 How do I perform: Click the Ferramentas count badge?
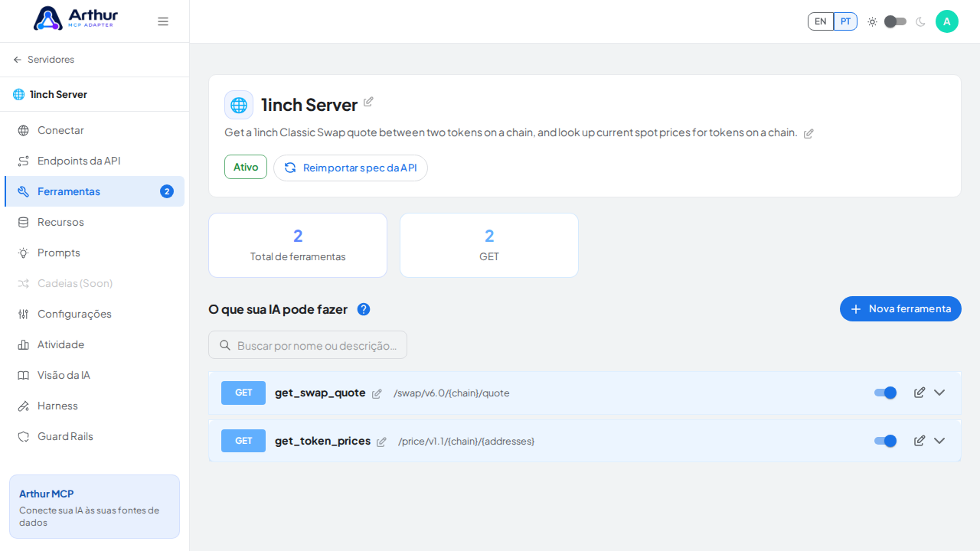tap(167, 191)
